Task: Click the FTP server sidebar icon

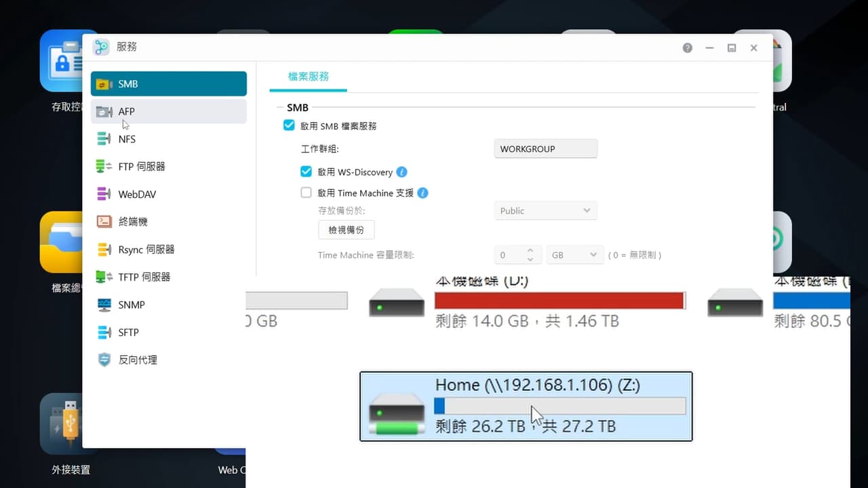Action: point(104,166)
